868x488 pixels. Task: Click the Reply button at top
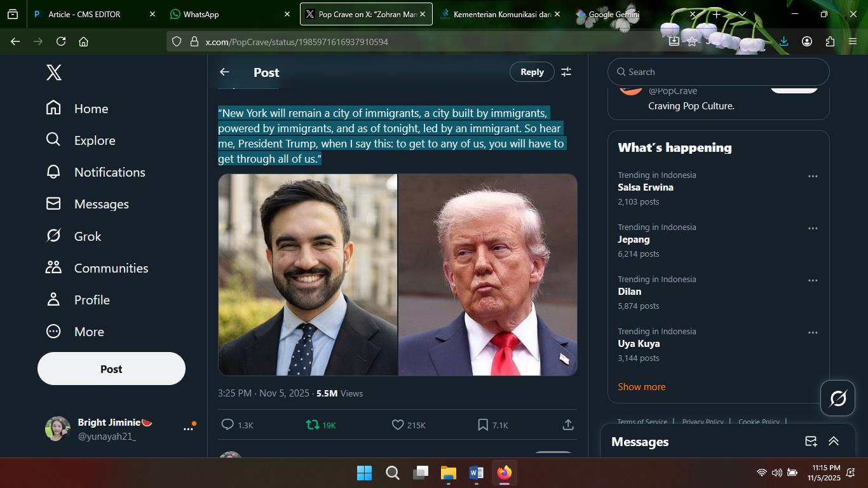coord(532,72)
